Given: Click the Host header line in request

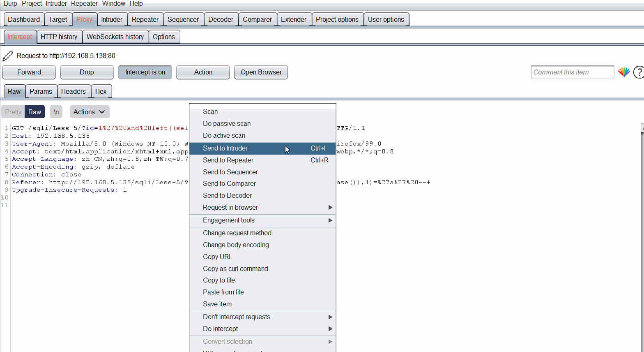Looking at the screenshot, I should (51, 136).
